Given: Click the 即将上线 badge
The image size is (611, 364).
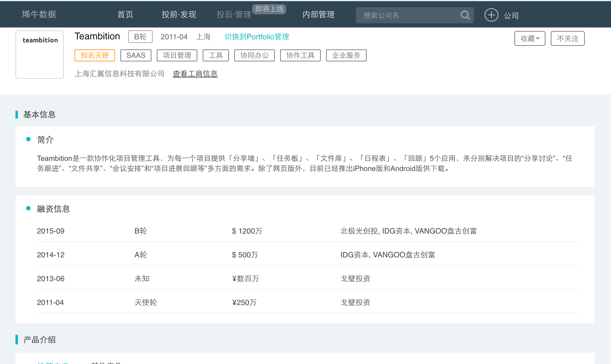Looking at the screenshot, I should 269,9.
